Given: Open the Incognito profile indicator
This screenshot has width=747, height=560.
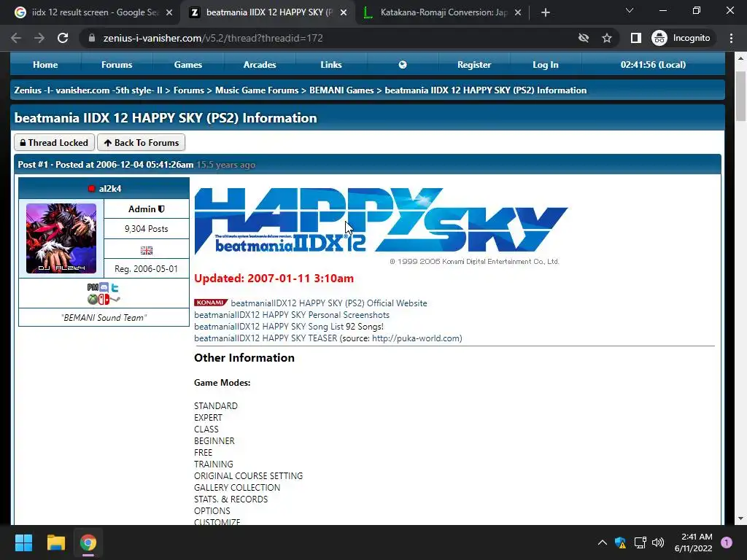Looking at the screenshot, I should click(681, 38).
